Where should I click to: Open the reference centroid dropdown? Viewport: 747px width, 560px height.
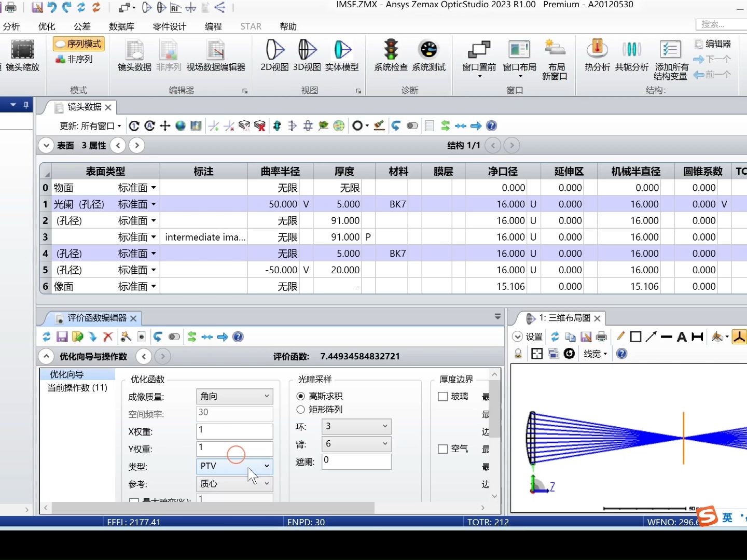click(234, 484)
